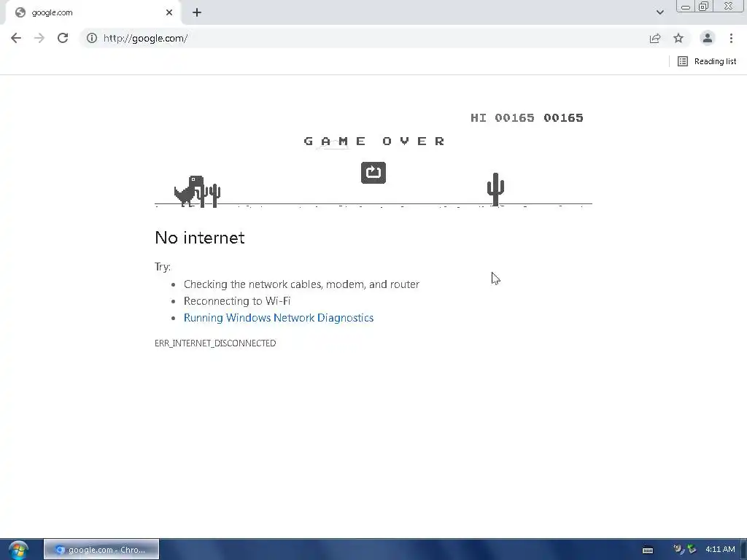
Task: Click the dinosaur character in the game
Action: click(x=190, y=191)
